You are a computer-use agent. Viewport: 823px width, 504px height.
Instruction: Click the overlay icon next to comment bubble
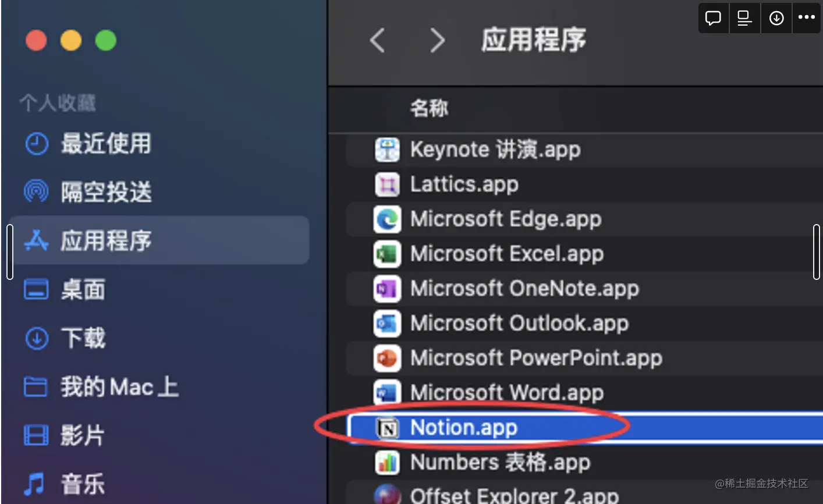744,17
